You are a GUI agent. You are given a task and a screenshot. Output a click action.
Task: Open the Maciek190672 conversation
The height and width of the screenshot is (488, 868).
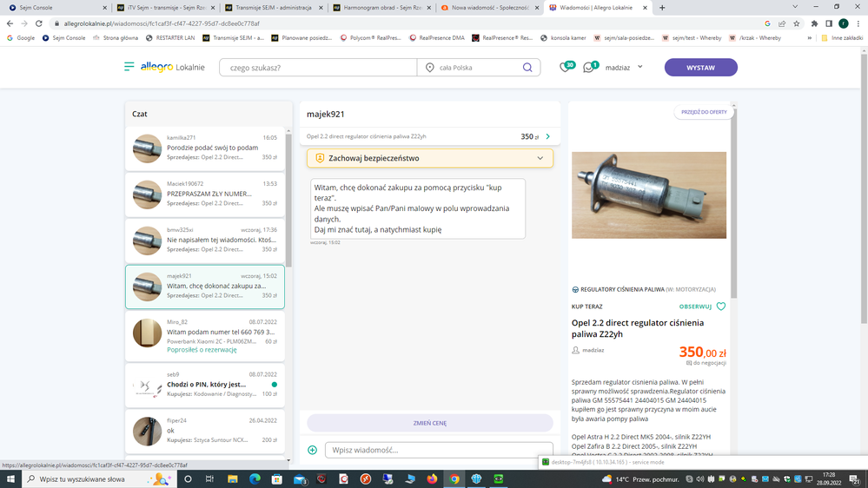(x=205, y=195)
